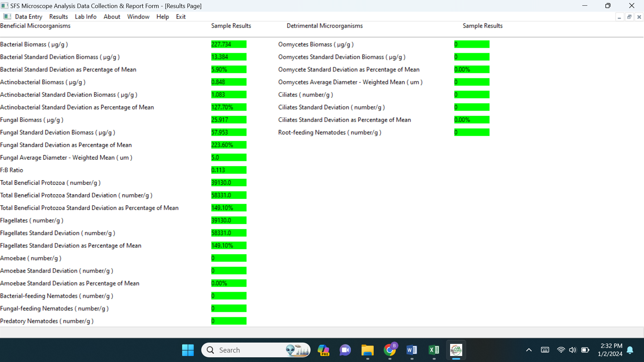Click the Detrimental Microorganisms heading
Screen dimensions: 644x362
click(x=325, y=26)
